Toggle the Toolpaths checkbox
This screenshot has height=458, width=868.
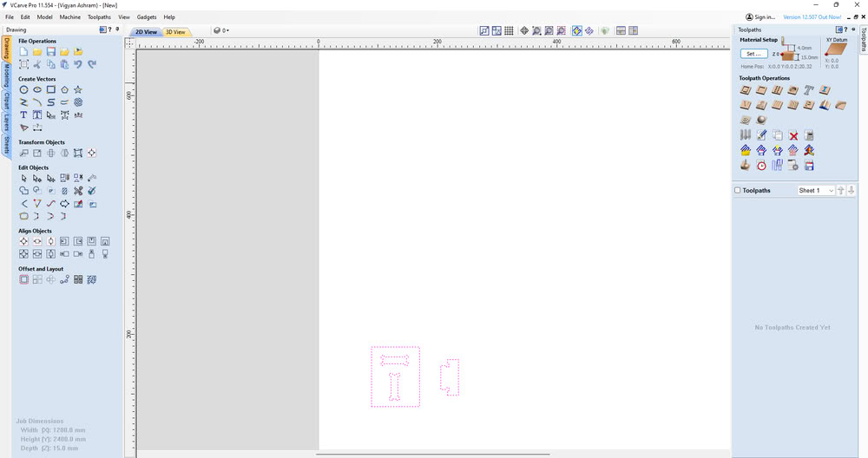(737, 190)
